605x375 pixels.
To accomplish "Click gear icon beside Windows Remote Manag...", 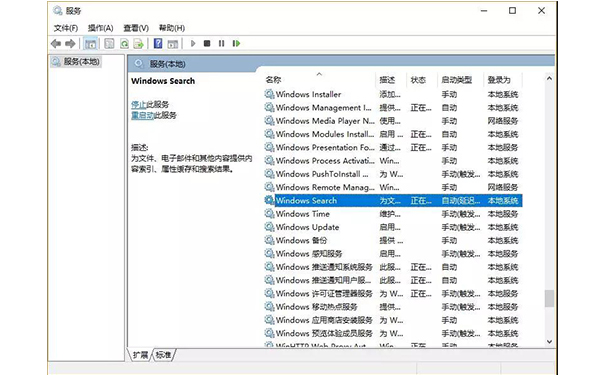I will 269,187.
